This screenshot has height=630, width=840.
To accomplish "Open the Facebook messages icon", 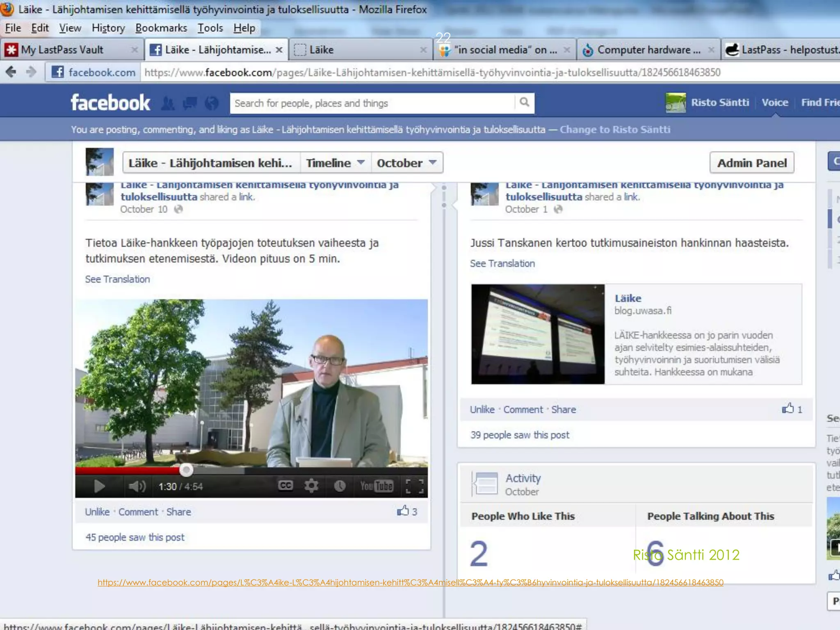I will coord(190,103).
